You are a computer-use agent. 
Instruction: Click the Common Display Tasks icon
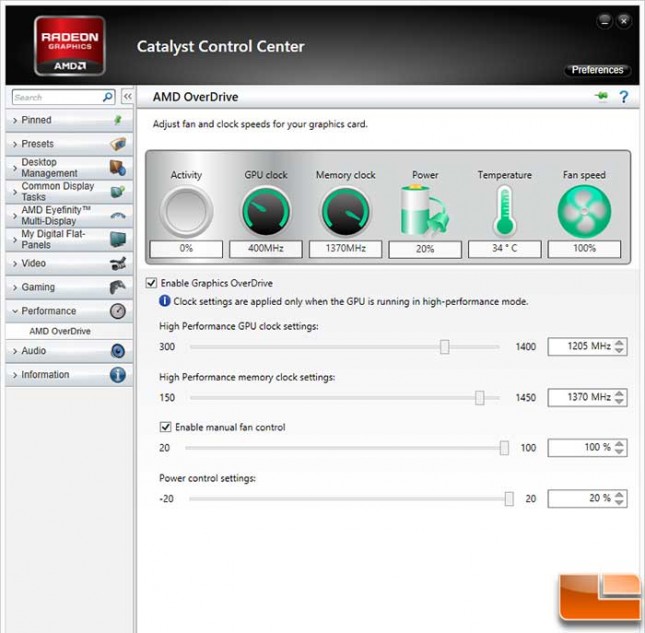click(x=118, y=192)
